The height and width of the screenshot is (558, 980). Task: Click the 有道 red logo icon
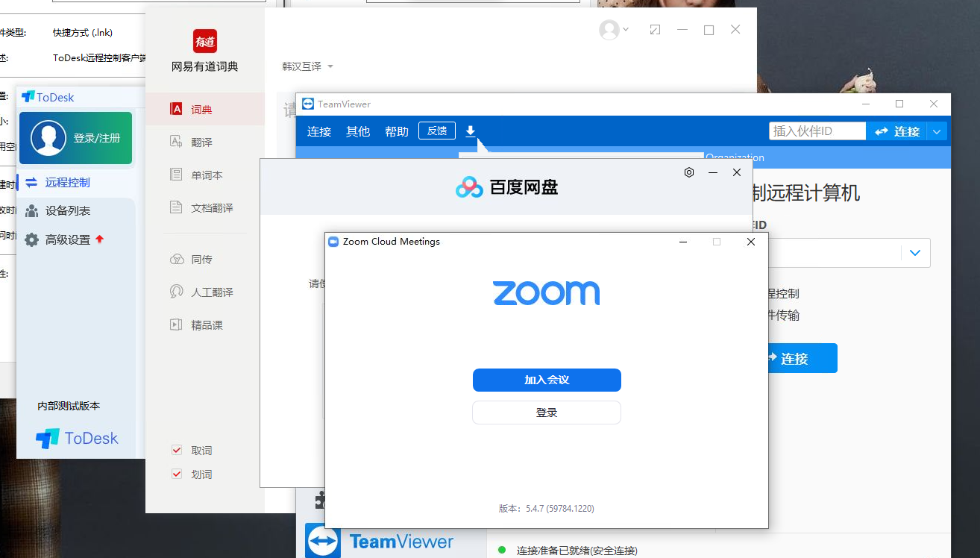click(204, 40)
